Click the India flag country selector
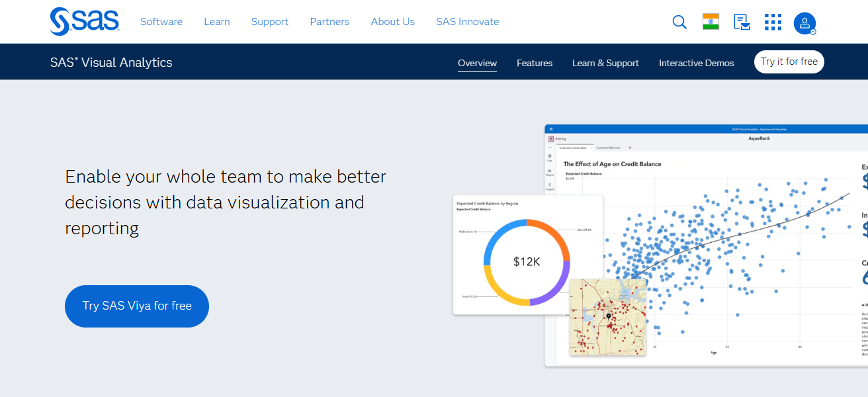The height and width of the screenshot is (397, 868). [710, 21]
